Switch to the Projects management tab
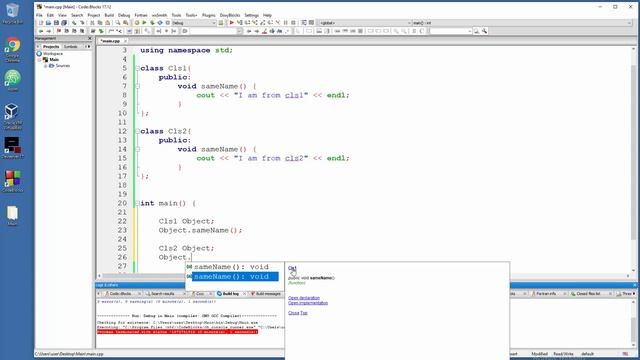This screenshot has height=360, width=640. 51,47
